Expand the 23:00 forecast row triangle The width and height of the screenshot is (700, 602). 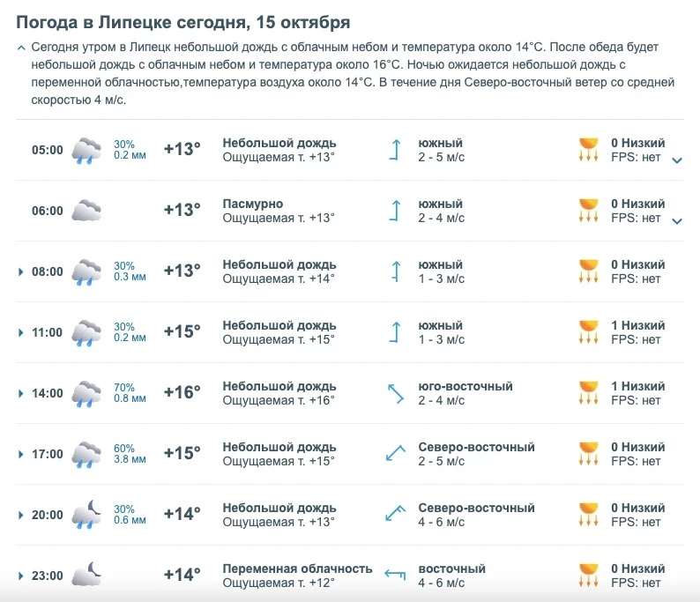pyautogui.click(x=20, y=576)
